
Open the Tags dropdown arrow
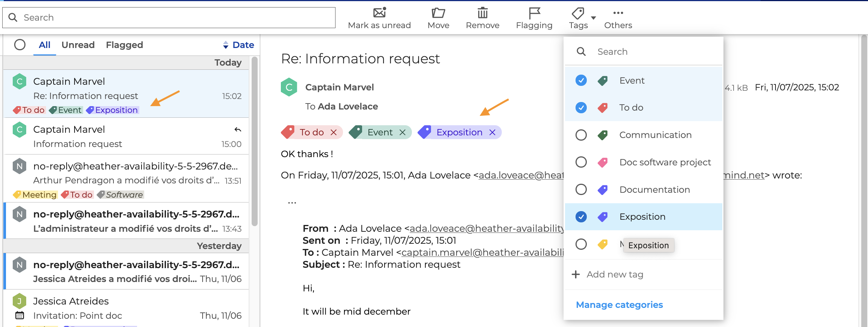point(594,18)
